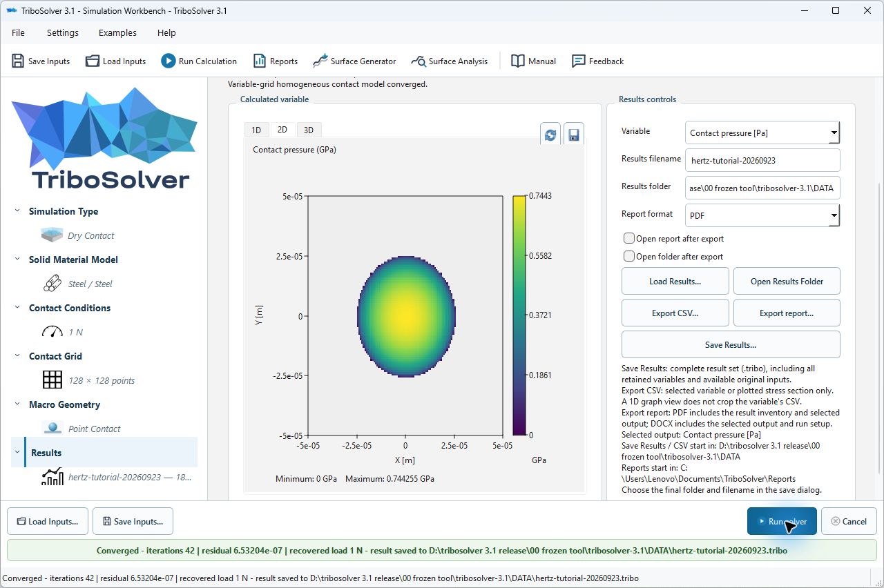
Task: Click the Run Calculation play icon
Action: coord(169,61)
